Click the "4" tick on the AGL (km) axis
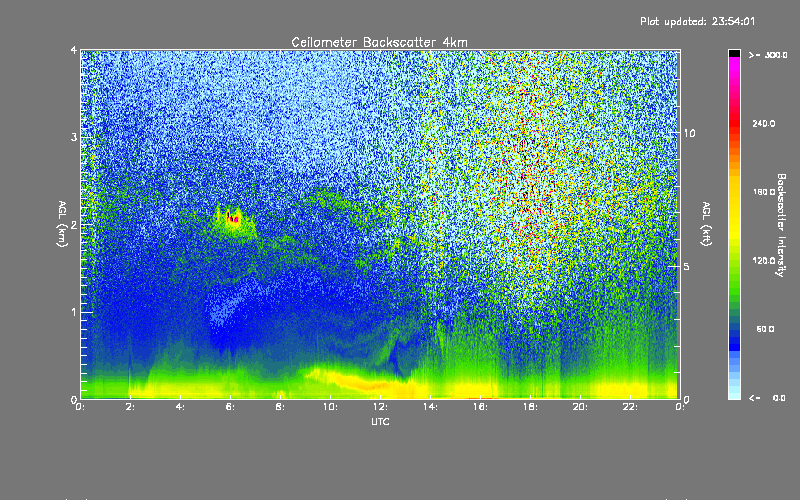This screenshot has width=800, height=500. click(74, 50)
